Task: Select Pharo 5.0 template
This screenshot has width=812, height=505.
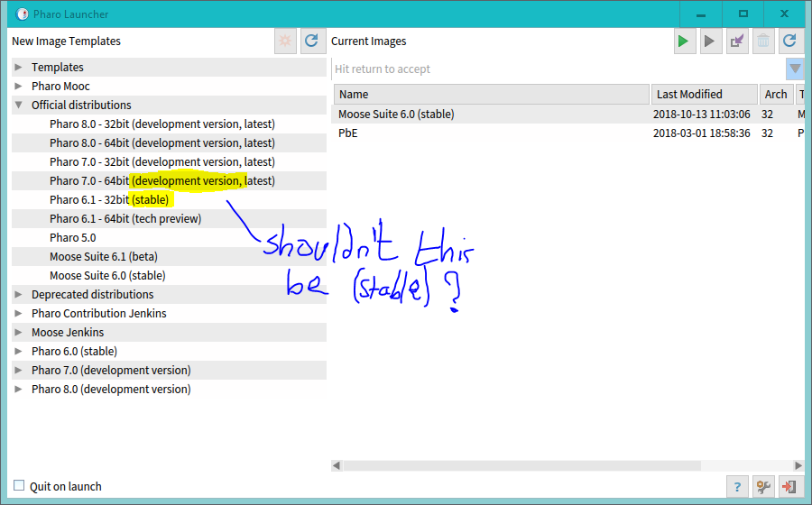Action: point(169,238)
